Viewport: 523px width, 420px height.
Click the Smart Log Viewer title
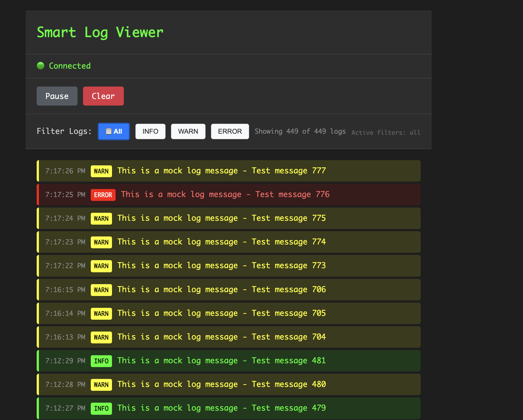[x=100, y=33]
